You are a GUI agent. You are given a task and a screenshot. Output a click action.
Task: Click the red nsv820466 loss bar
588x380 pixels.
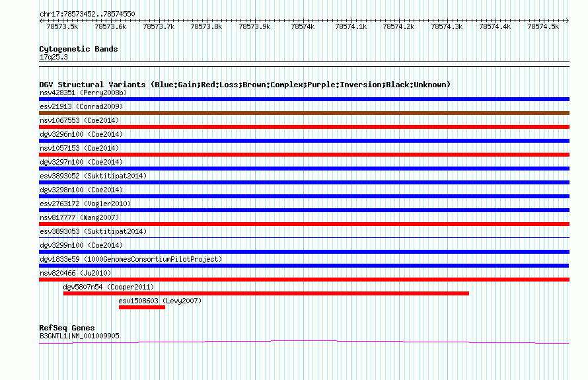click(304, 280)
